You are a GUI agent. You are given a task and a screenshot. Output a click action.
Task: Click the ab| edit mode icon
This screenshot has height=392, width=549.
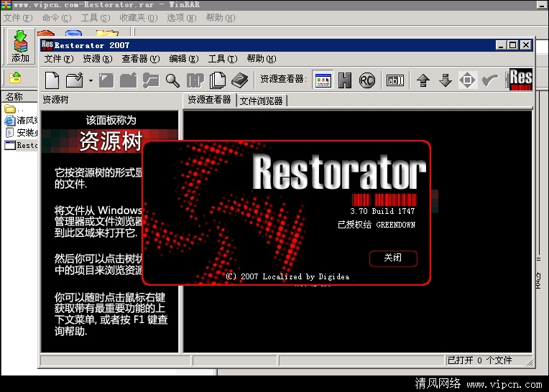(395, 80)
